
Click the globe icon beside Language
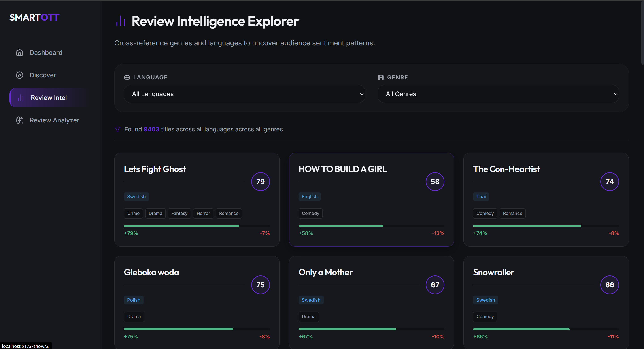click(127, 77)
